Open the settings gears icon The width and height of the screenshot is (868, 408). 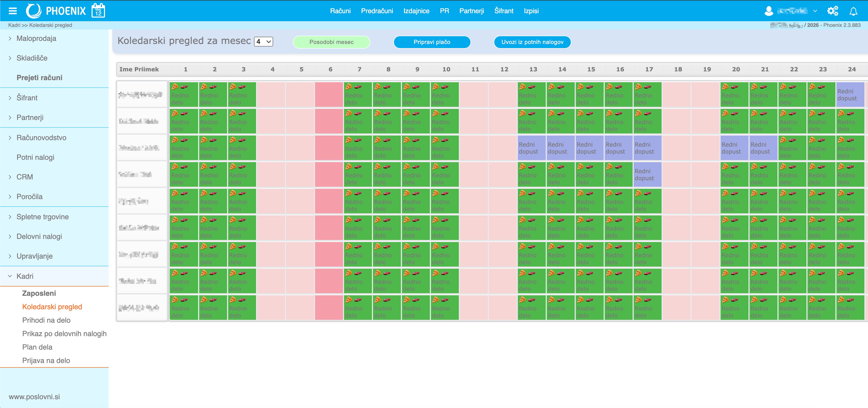[x=833, y=11]
